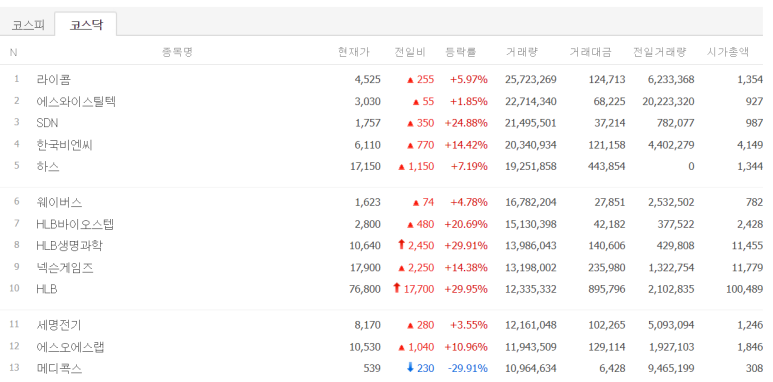The image size is (773, 382).
Task: Click the +24.88% change rate for SDN
Action: point(466,123)
